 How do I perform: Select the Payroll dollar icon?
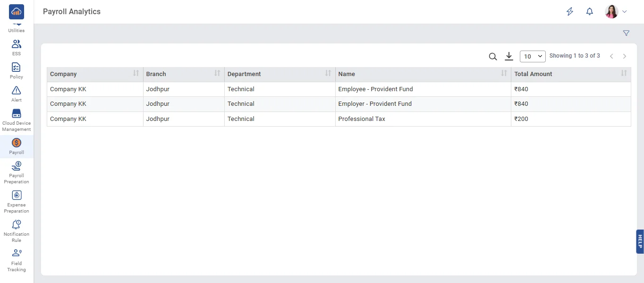tap(17, 143)
